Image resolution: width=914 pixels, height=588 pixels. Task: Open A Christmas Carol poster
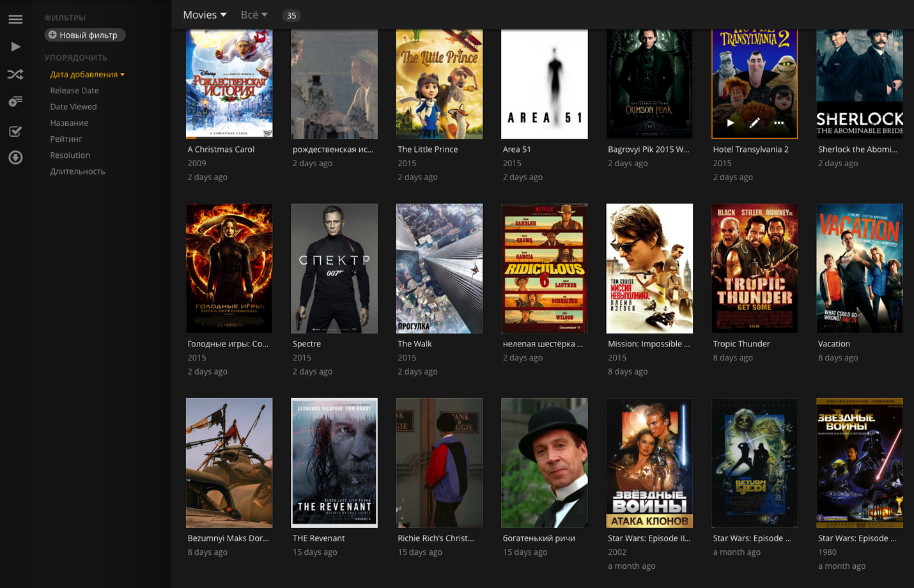[229, 84]
